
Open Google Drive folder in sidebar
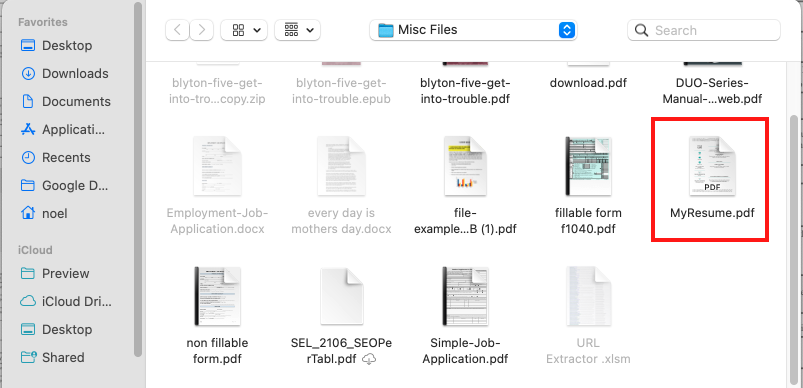[64, 185]
